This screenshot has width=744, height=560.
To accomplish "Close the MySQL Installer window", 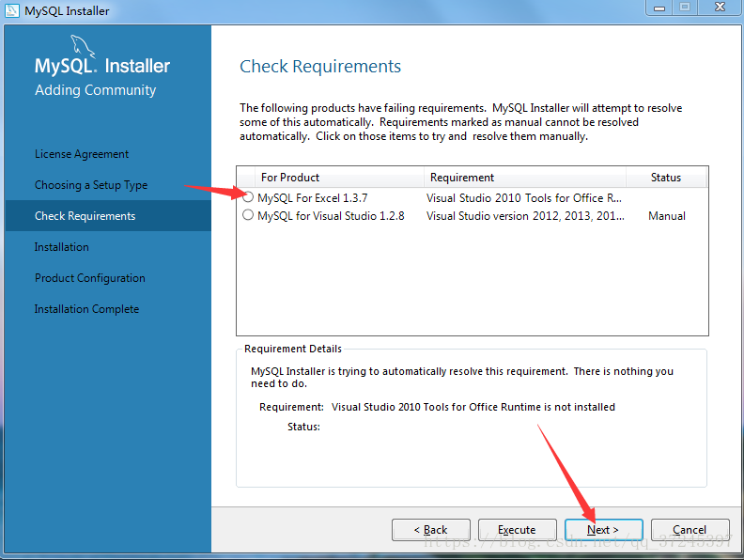I will tap(720, 8).
